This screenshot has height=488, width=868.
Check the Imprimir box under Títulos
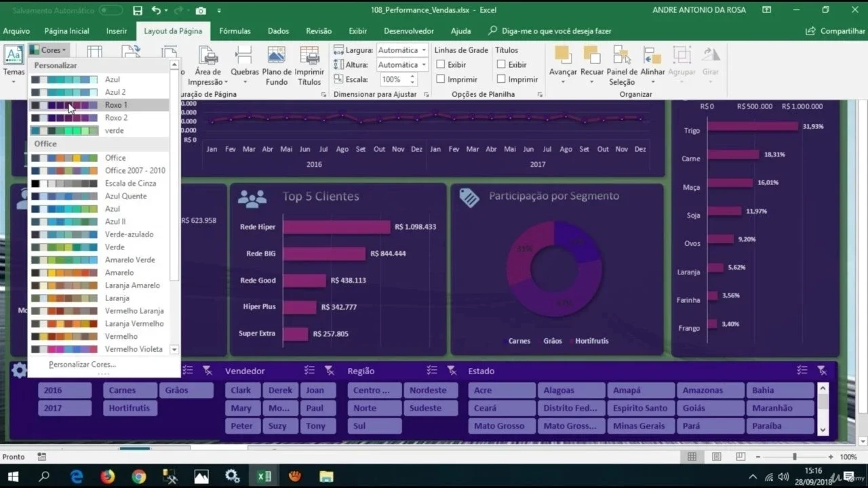501,79
